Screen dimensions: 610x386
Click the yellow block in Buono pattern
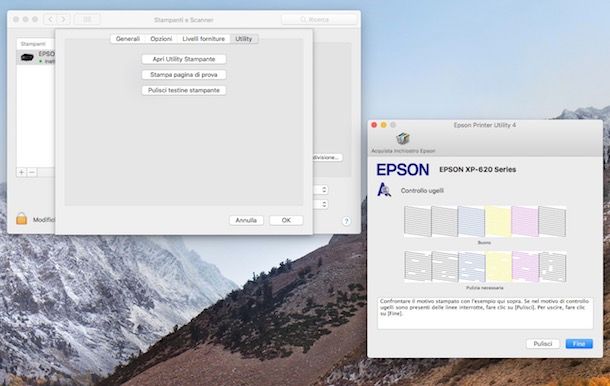click(498, 221)
